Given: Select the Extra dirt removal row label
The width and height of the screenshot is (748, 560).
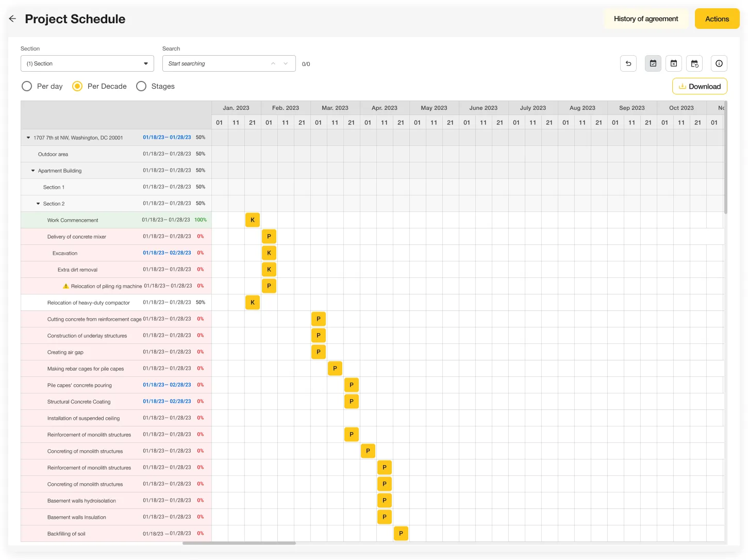Looking at the screenshot, I should (77, 270).
